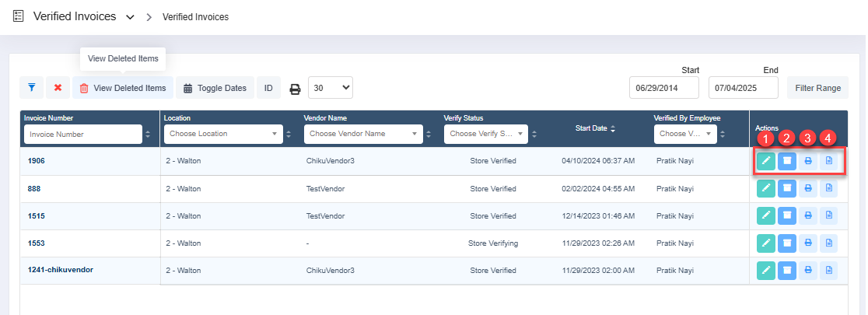868x315 pixels.
Task: Expand the Choose Vendor Name dropdown
Action: pyautogui.click(x=363, y=134)
